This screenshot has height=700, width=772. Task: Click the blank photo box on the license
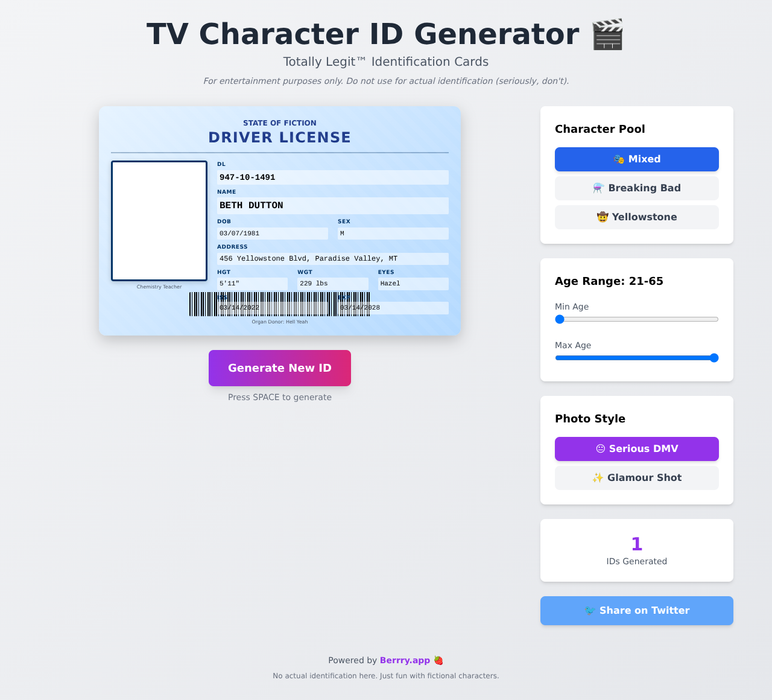159,221
